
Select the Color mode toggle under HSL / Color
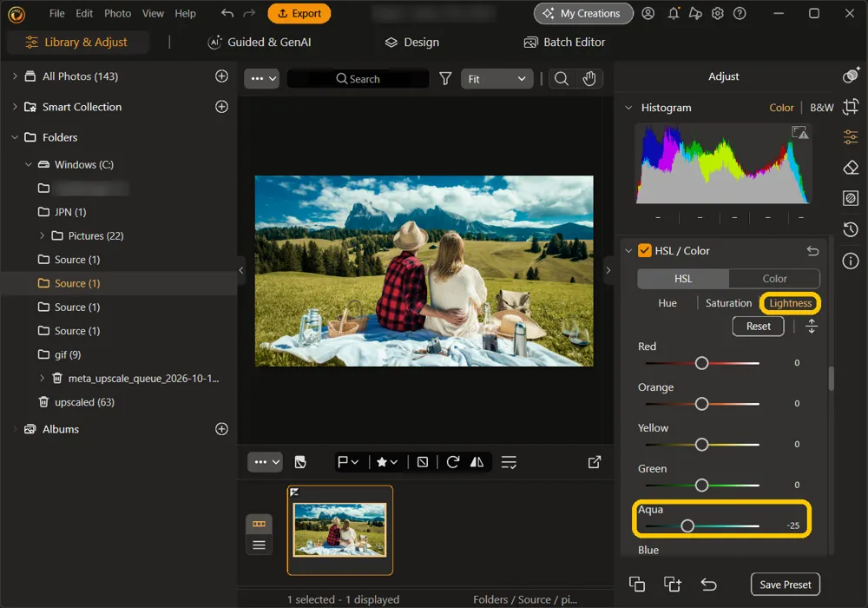point(774,279)
